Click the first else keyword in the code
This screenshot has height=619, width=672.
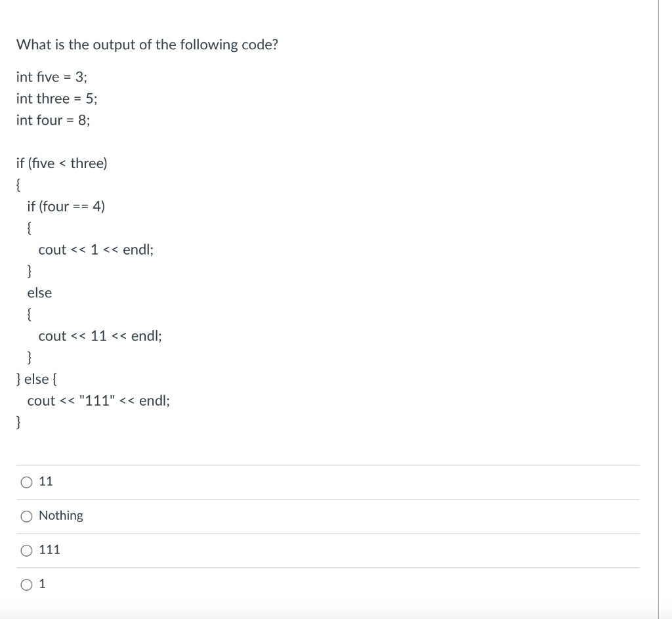(39, 293)
